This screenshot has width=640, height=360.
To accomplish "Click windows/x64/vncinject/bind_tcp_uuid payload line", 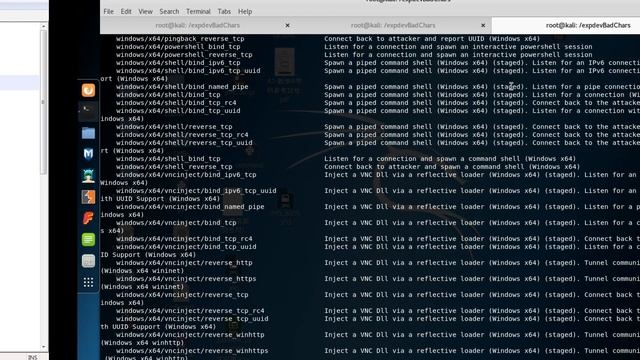I will (x=186, y=247).
